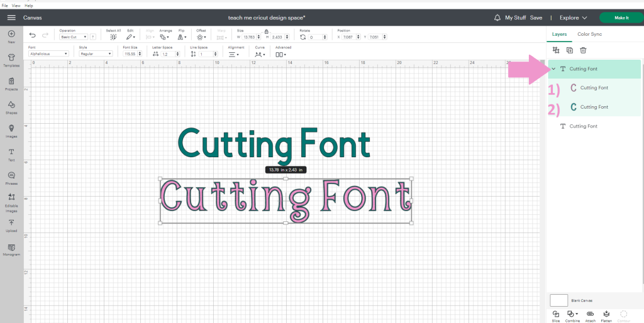
Task: Click the Make It button
Action: pos(621,18)
